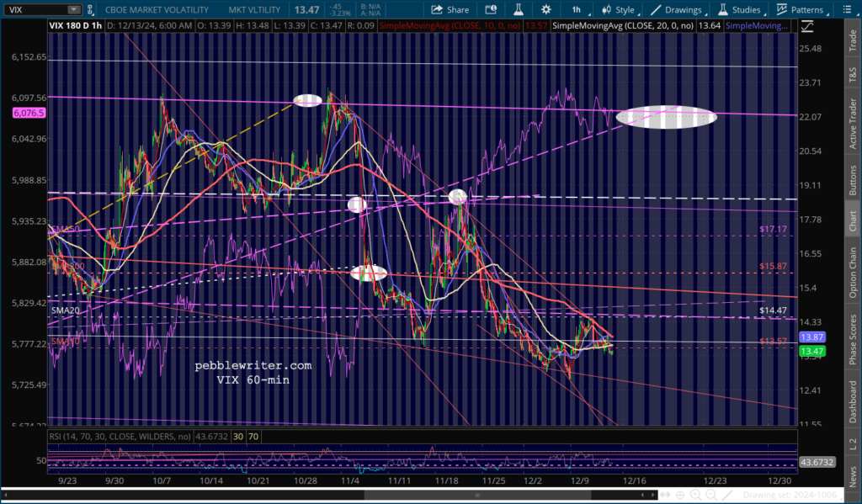Expand the VIX symbol dropdown arrow
The height and width of the screenshot is (504, 862).
click(x=74, y=10)
